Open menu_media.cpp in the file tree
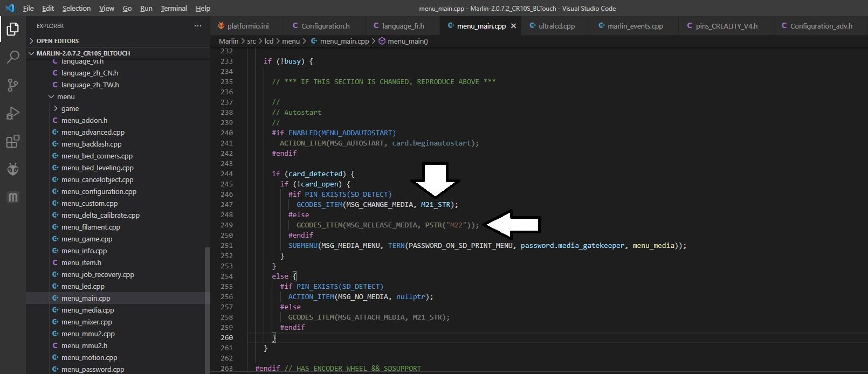Screen dimensions: 868x374 point(118,310)
